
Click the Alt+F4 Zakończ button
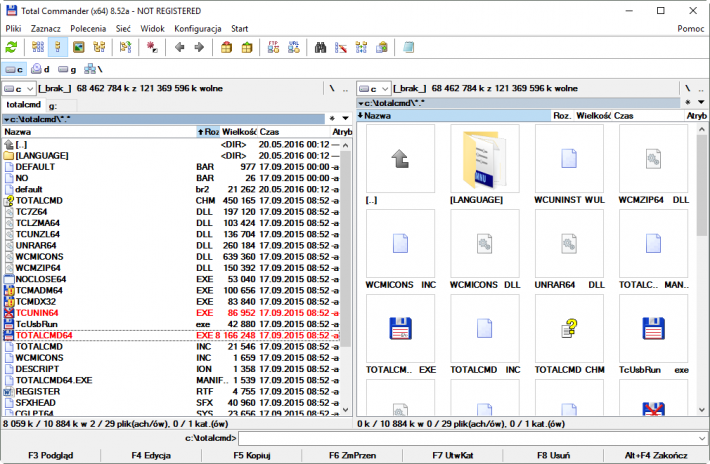point(656,455)
